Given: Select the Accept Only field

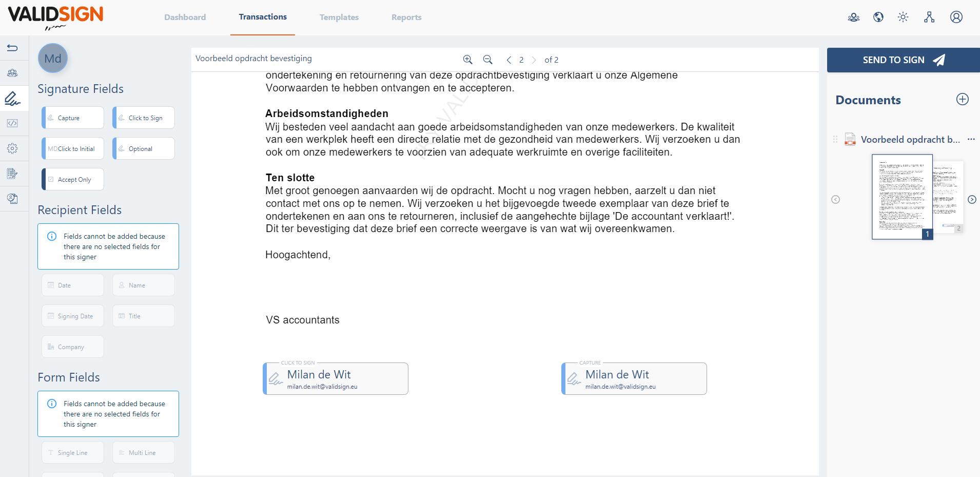Looking at the screenshot, I should click(x=73, y=179).
